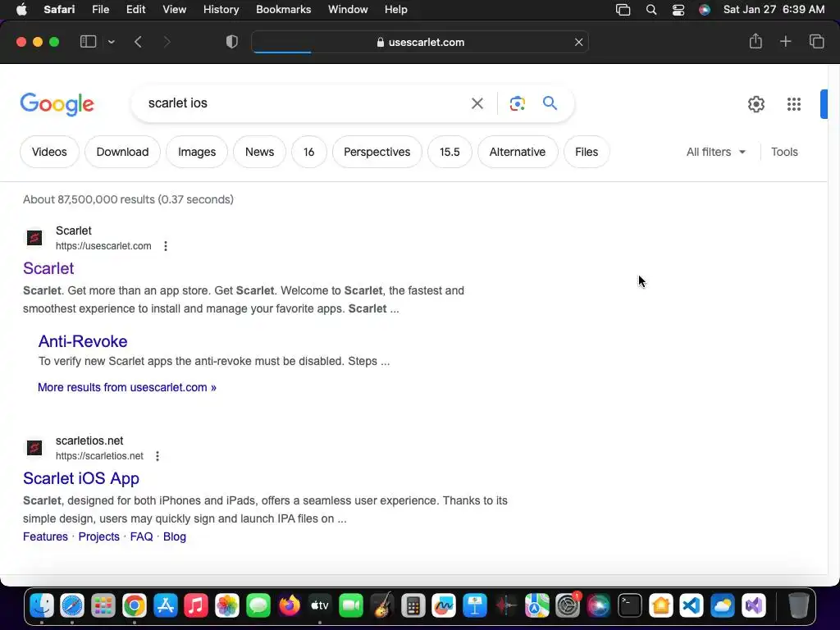The height and width of the screenshot is (630, 840).
Task: Click Safari's Share button
Action: [756, 41]
